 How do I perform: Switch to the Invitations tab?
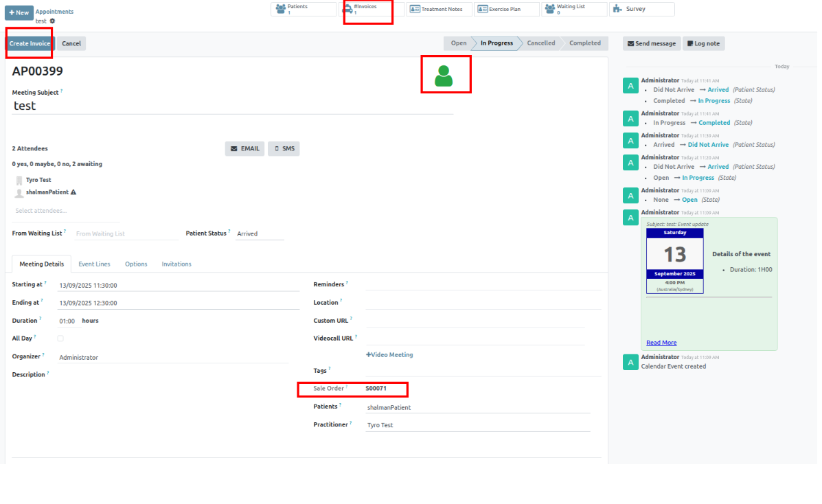[176, 264]
